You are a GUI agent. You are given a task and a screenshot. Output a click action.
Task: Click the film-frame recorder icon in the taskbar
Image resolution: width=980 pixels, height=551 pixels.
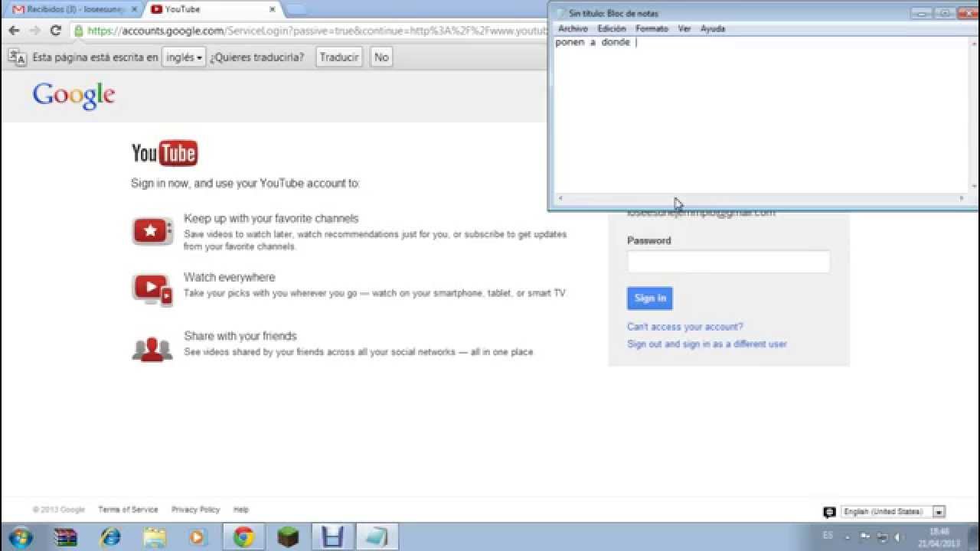click(332, 537)
